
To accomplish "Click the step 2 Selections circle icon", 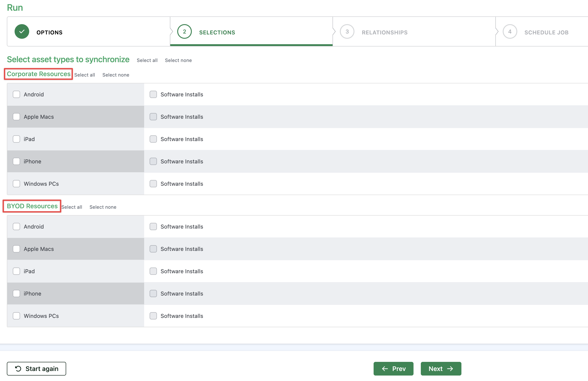I will point(184,32).
